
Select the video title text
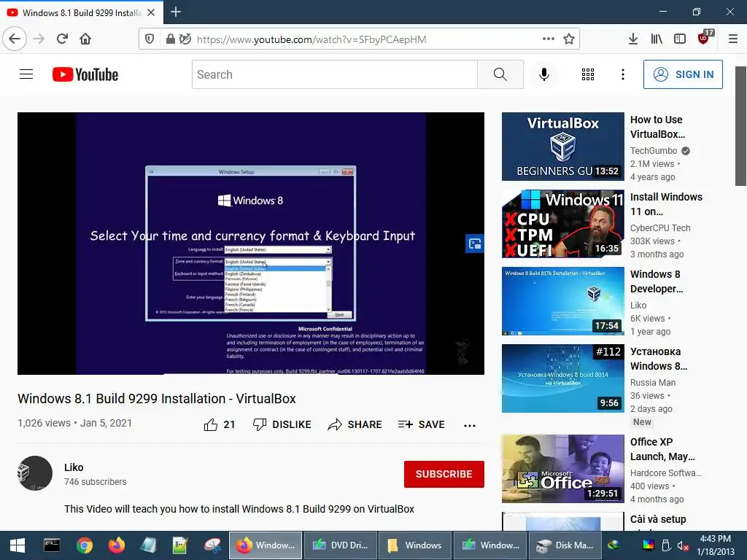157,399
